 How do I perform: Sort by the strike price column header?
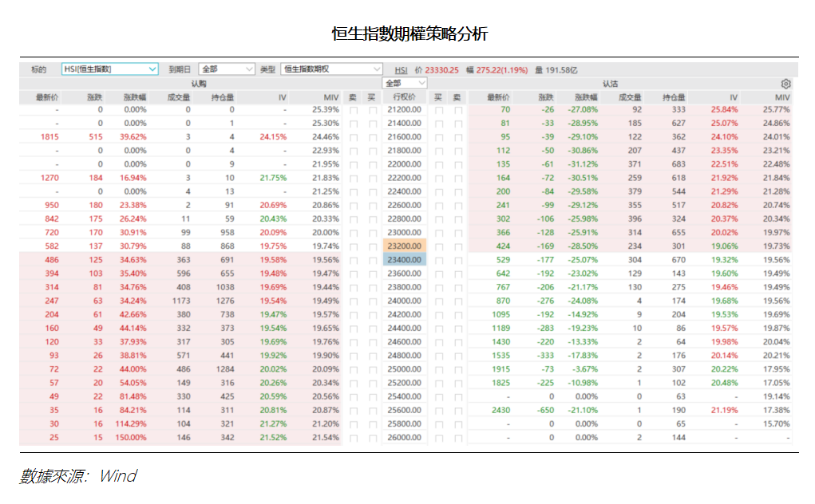[x=405, y=97]
